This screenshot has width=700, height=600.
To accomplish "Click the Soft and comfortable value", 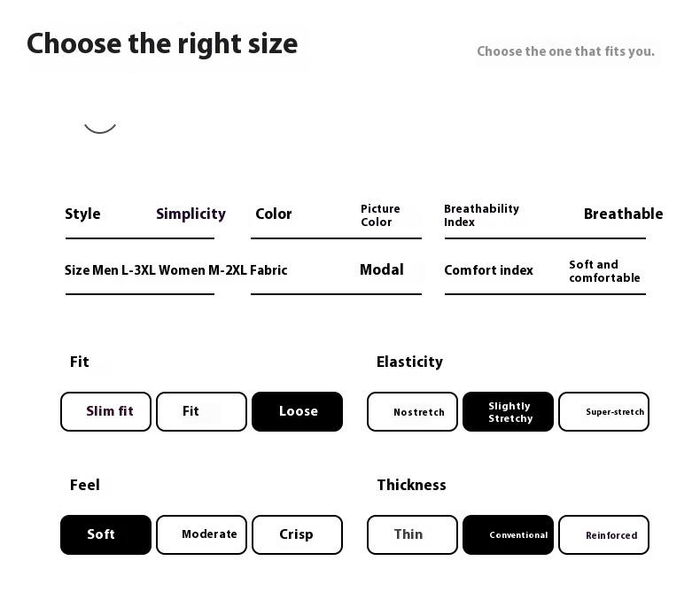I will [604, 271].
